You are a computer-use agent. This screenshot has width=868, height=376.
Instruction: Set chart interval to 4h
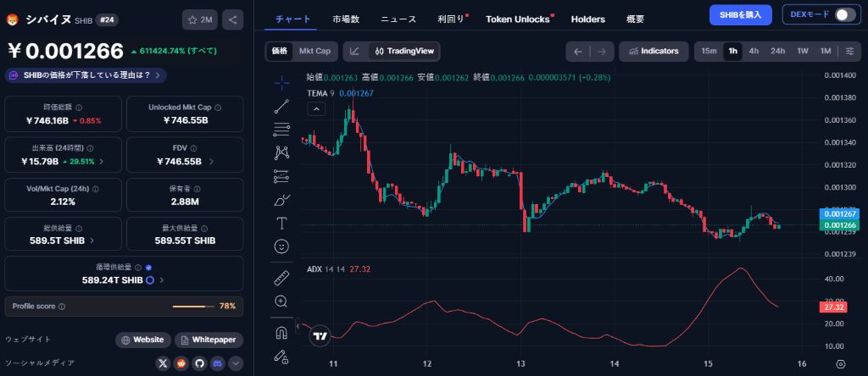point(754,52)
